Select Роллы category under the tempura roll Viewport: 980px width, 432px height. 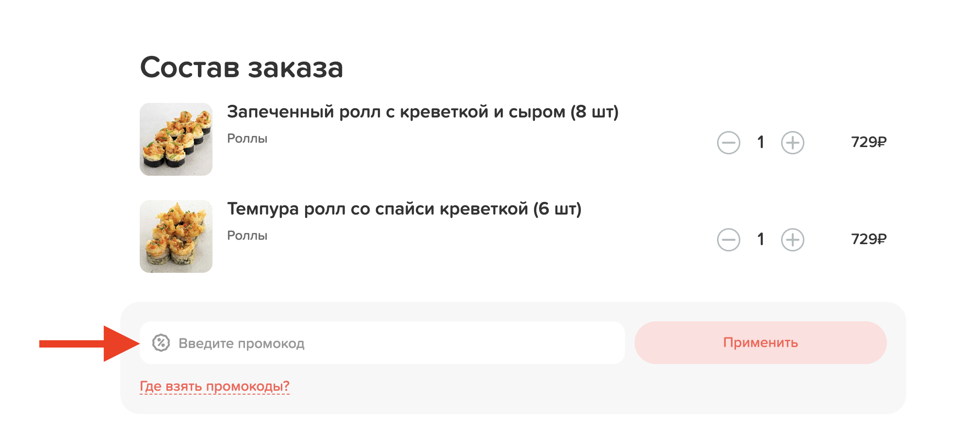point(247,236)
